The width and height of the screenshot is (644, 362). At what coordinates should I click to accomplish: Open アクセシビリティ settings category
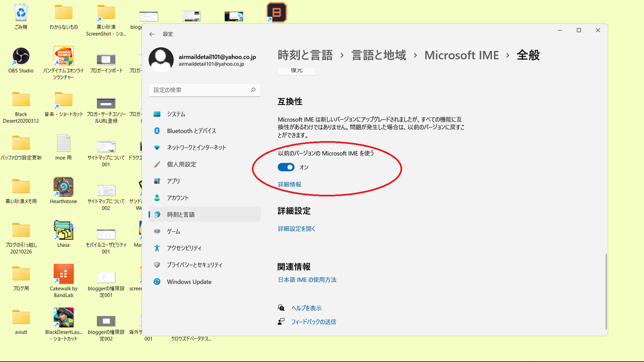[x=204, y=248]
